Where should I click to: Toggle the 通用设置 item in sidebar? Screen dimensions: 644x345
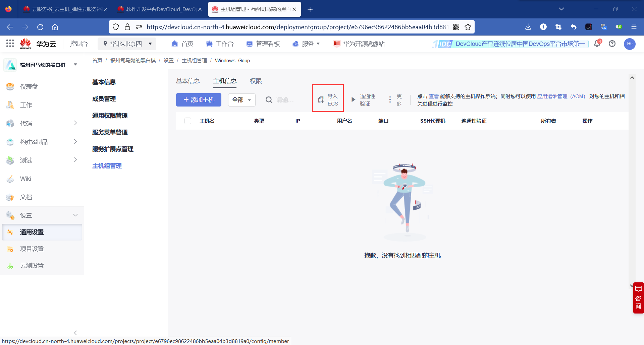pyautogui.click(x=32, y=232)
